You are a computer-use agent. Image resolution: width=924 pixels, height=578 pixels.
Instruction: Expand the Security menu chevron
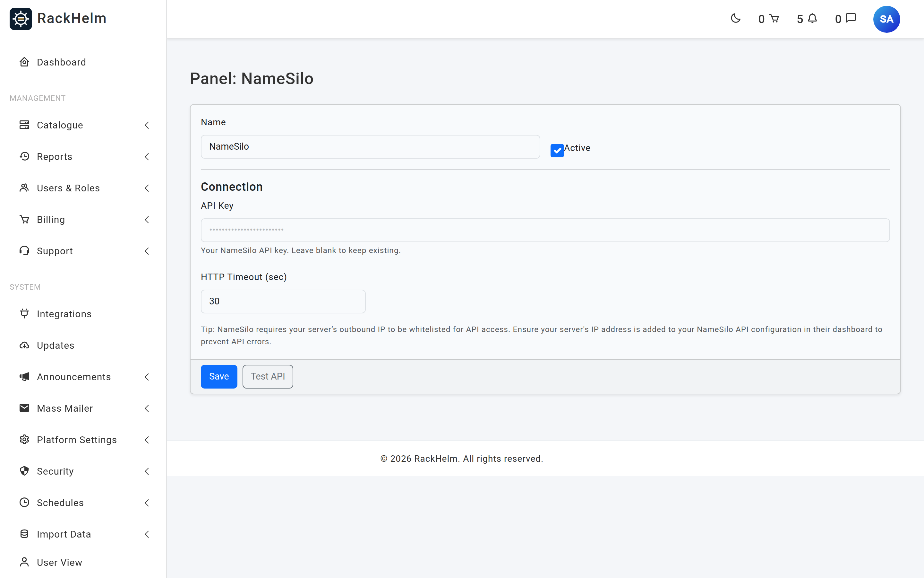tap(147, 471)
